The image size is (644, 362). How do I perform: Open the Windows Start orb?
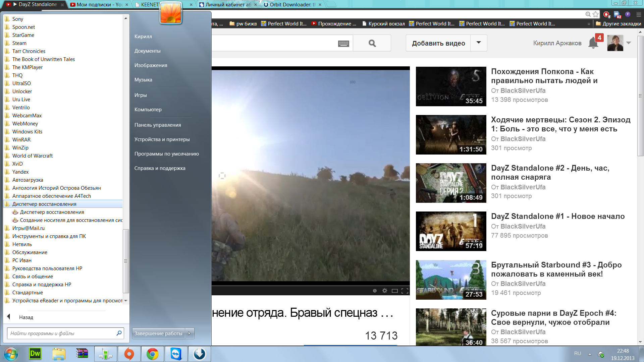11,354
